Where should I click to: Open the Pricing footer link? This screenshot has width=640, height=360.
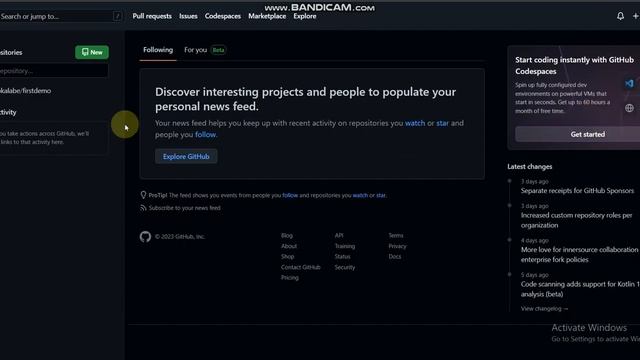pyautogui.click(x=289, y=278)
